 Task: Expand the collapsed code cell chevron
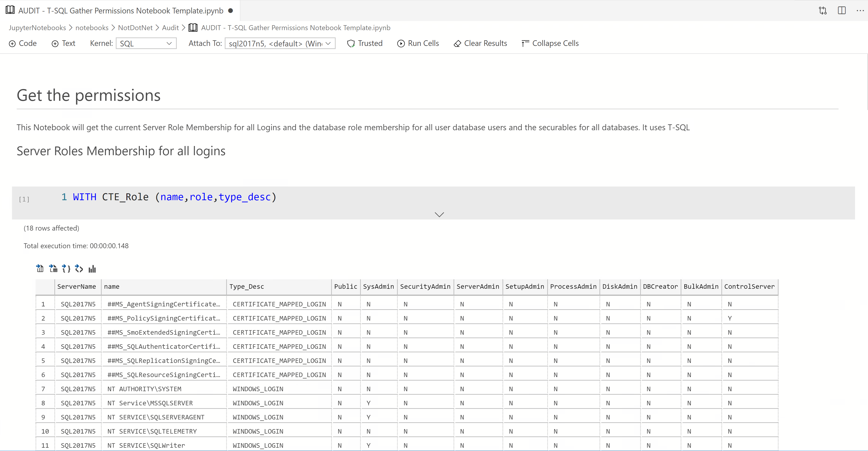439,214
